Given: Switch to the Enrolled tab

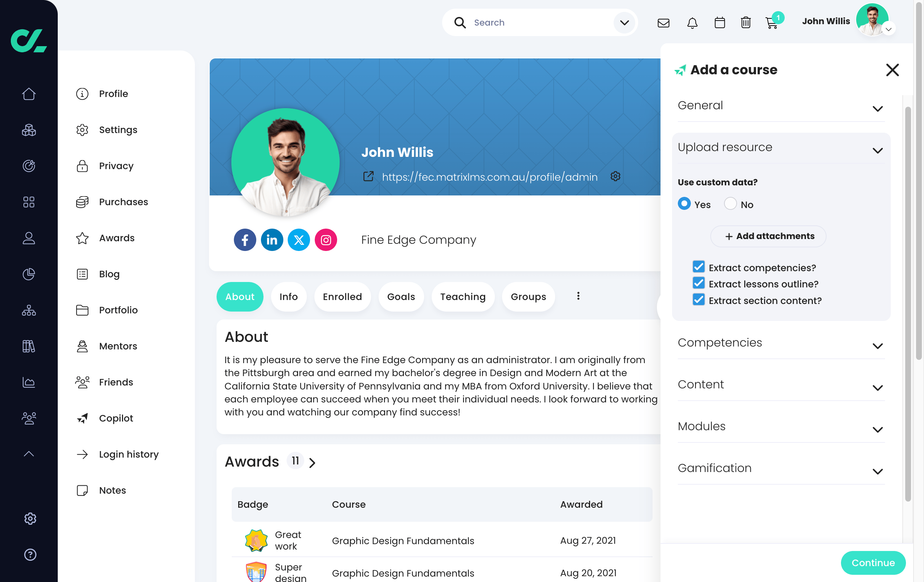Looking at the screenshot, I should [x=342, y=296].
